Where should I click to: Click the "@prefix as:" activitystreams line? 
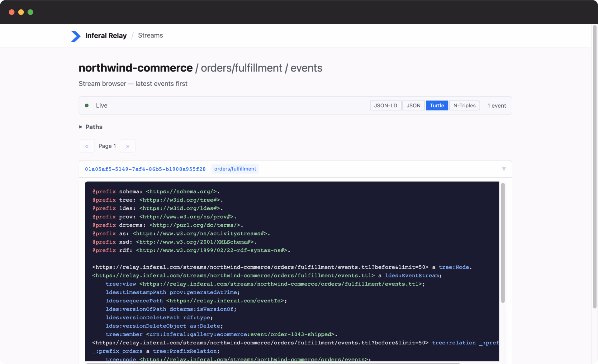(181, 234)
